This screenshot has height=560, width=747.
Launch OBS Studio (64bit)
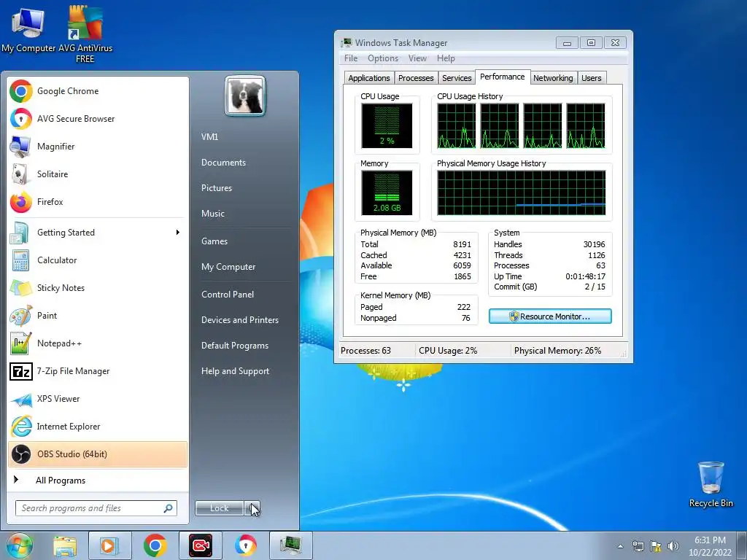pyautogui.click(x=98, y=454)
